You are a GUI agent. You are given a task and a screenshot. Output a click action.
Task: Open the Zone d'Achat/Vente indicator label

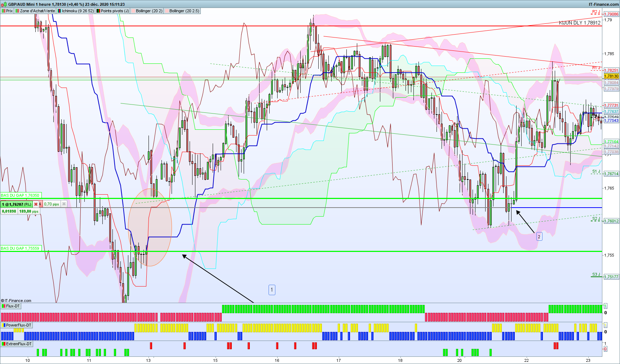[35, 11]
